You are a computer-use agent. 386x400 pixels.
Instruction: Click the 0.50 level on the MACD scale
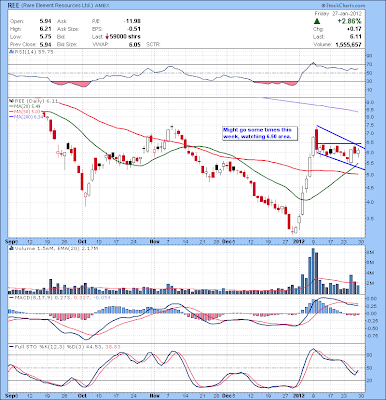371,298
